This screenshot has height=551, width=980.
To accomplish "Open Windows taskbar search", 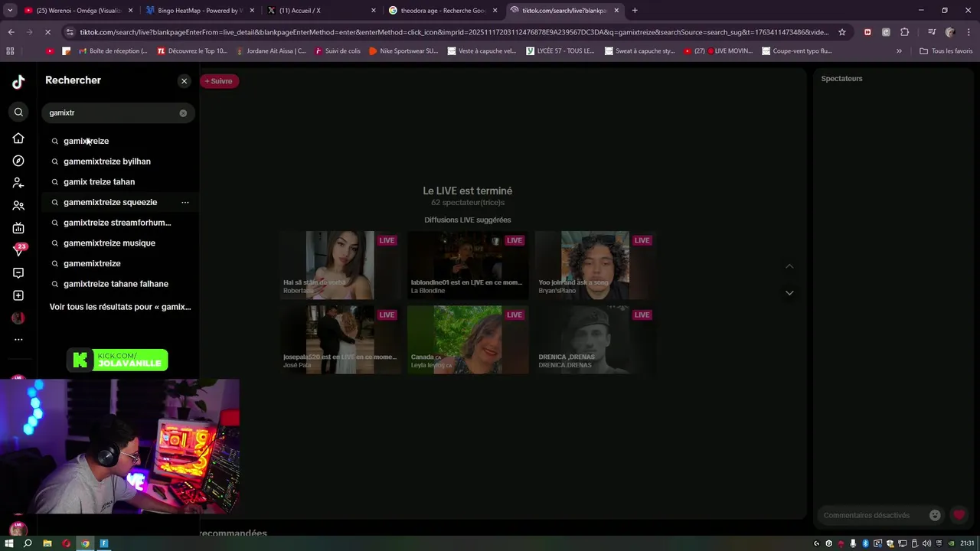I will pyautogui.click(x=28, y=543).
